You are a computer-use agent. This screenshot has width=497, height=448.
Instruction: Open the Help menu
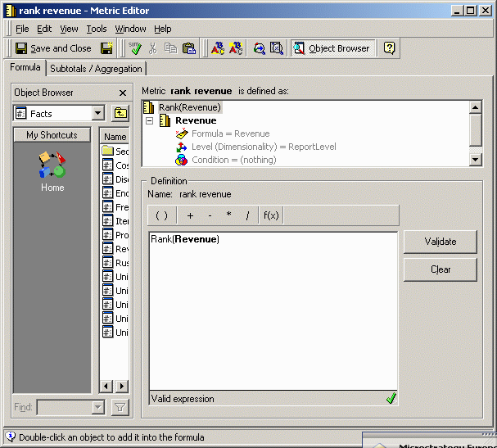(x=163, y=29)
